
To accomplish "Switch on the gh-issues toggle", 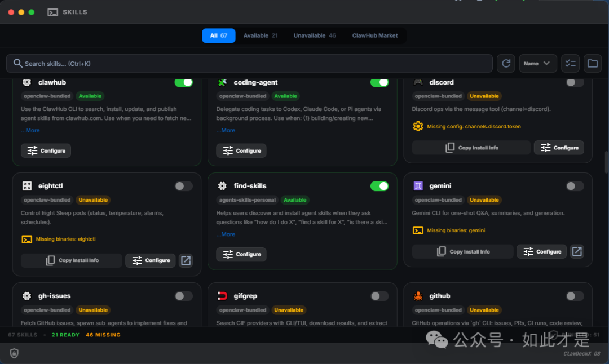I will (184, 296).
